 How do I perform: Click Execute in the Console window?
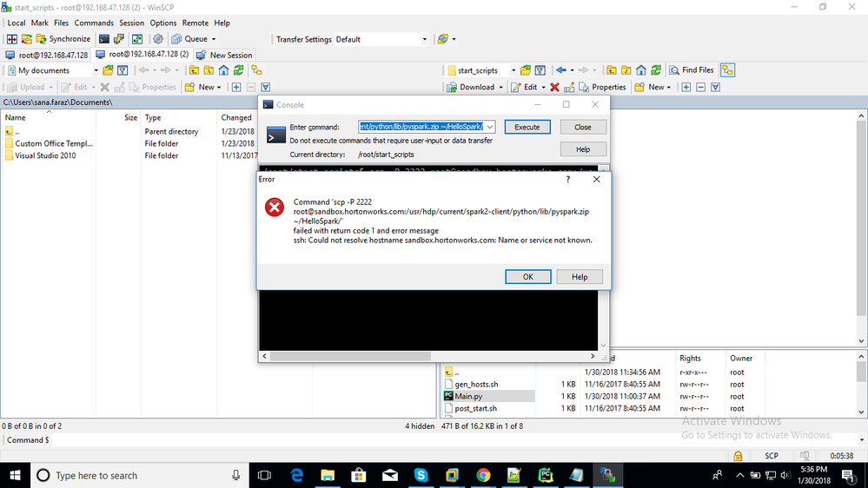point(527,127)
